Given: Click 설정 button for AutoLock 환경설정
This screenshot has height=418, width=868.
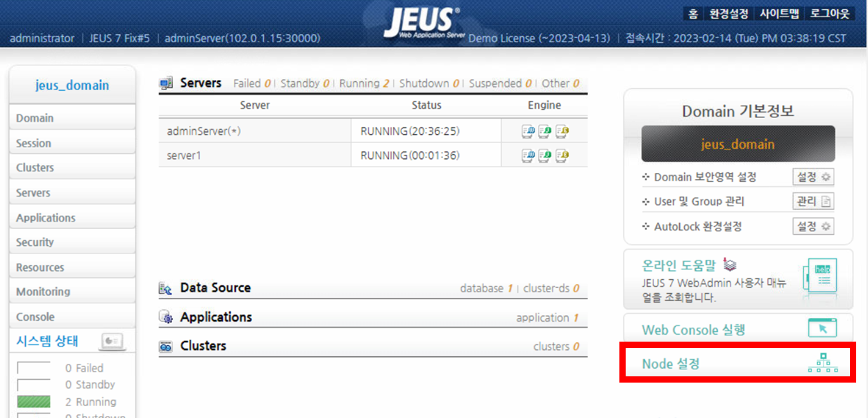Looking at the screenshot, I should coord(813,226).
